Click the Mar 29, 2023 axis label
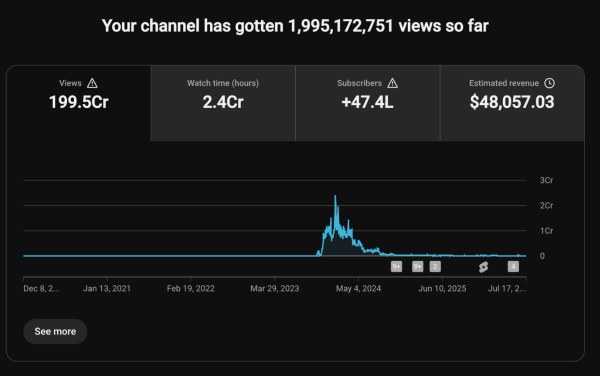Screen dimensions: 600x376 [275, 288]
